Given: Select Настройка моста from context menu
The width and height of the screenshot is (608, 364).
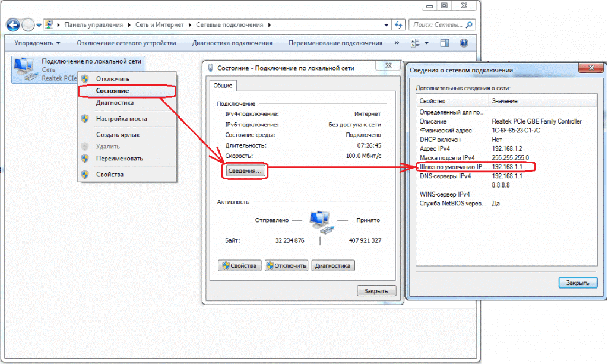Looking at the screenshot, I should point(122,118).
